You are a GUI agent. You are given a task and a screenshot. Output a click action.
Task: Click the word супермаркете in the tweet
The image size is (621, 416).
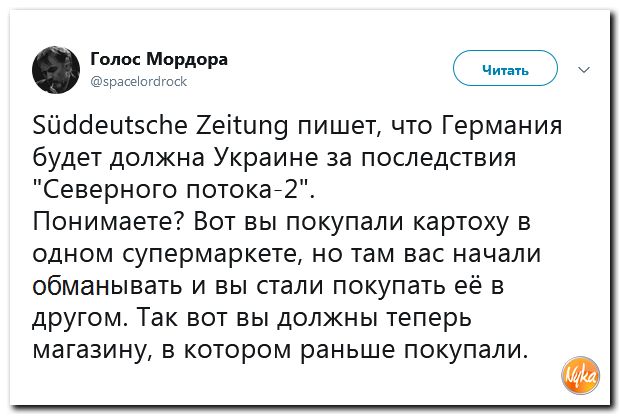point(211,255)
